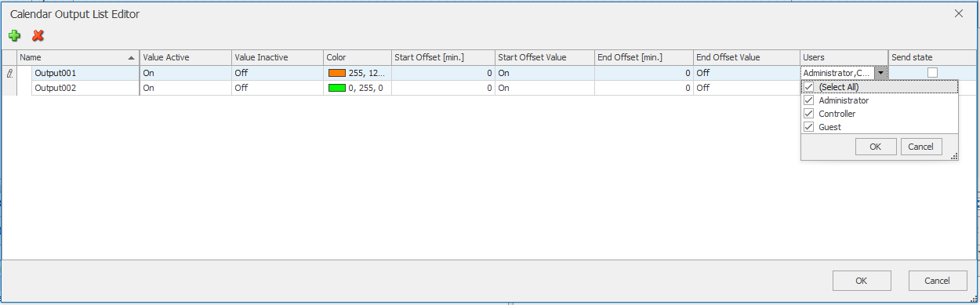Grab the users popup resize grip

[x=954, y=157]
